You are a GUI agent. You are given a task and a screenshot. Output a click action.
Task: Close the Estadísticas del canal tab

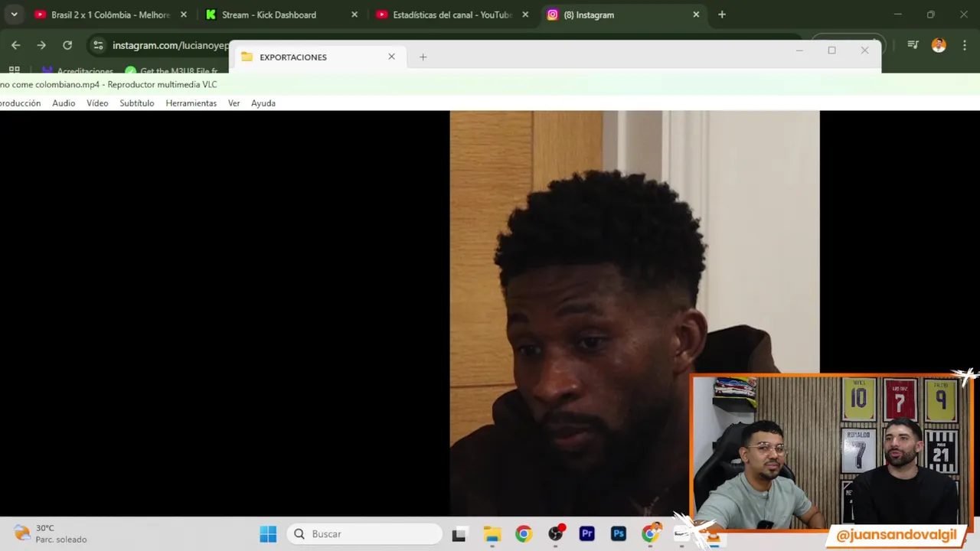pos(525,15)
